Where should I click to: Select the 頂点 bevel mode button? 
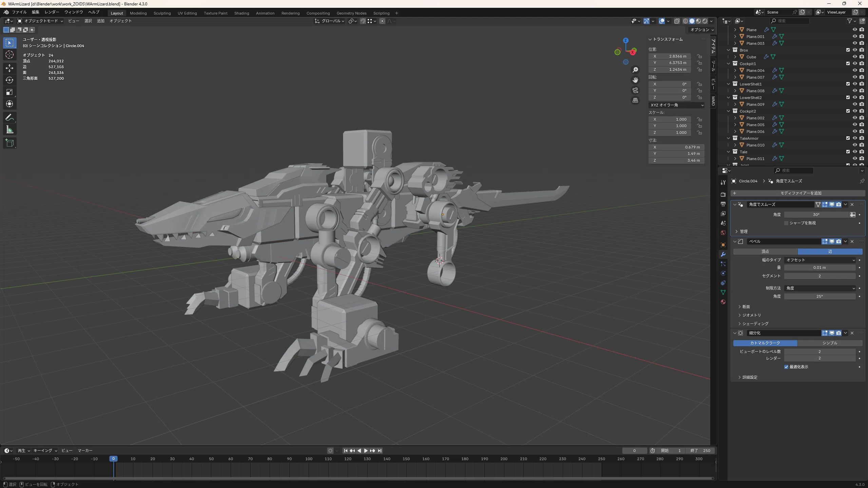(765, 252)
